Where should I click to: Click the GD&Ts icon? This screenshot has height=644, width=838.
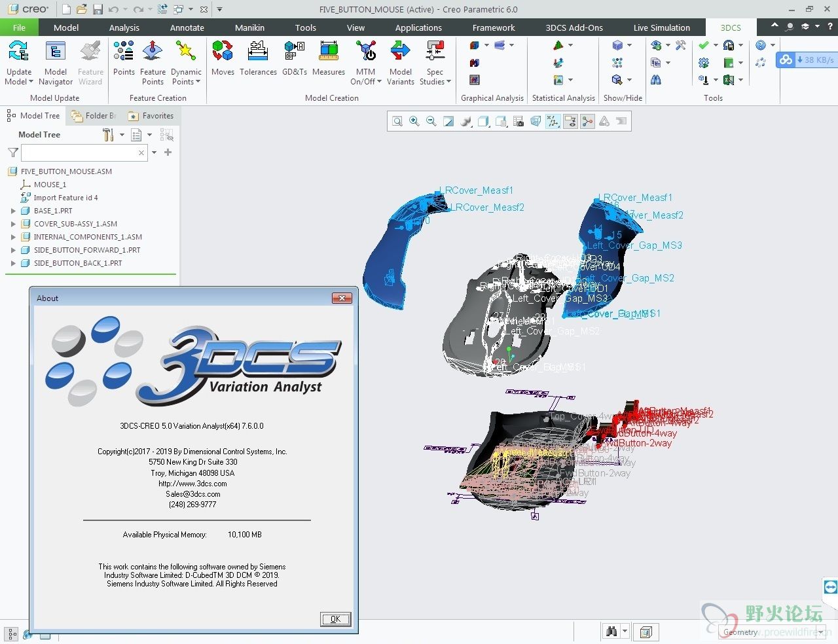(295, 51)
